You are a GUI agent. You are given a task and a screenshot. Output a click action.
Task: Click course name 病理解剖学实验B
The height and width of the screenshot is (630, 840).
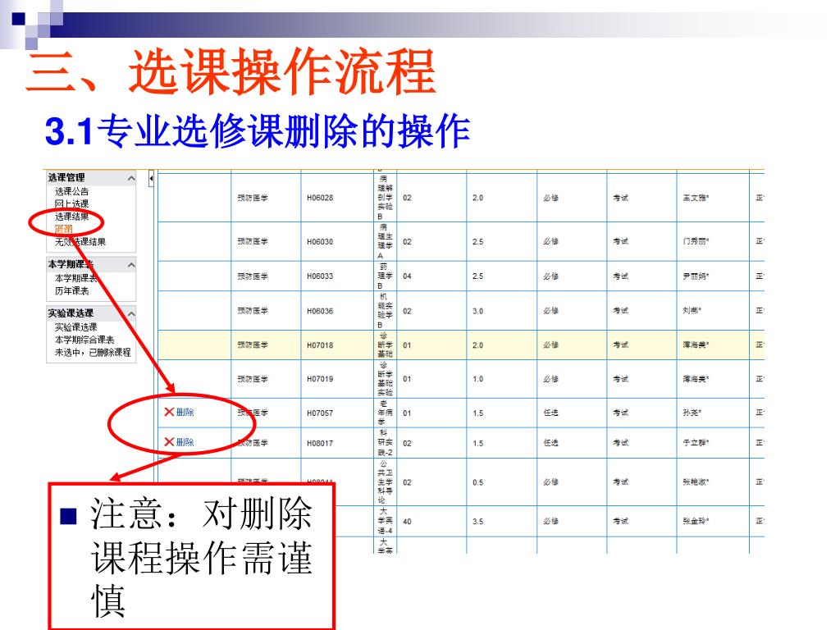pos(386,198)
